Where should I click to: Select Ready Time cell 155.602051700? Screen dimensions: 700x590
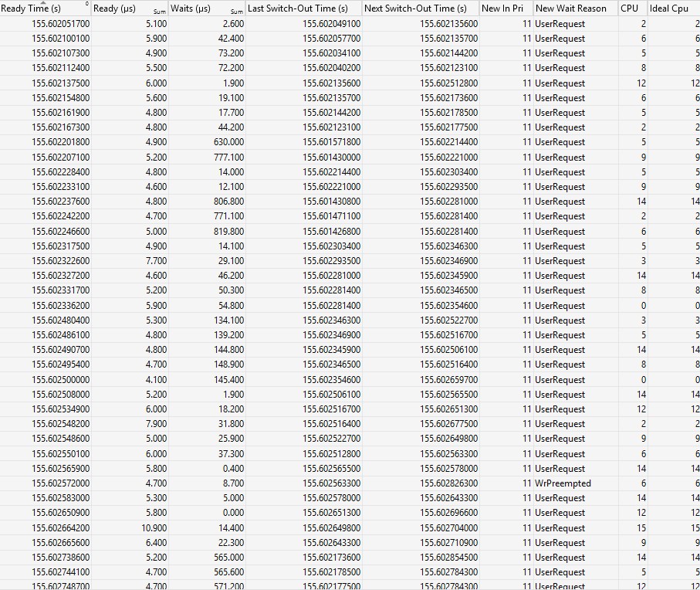(61, 24)
